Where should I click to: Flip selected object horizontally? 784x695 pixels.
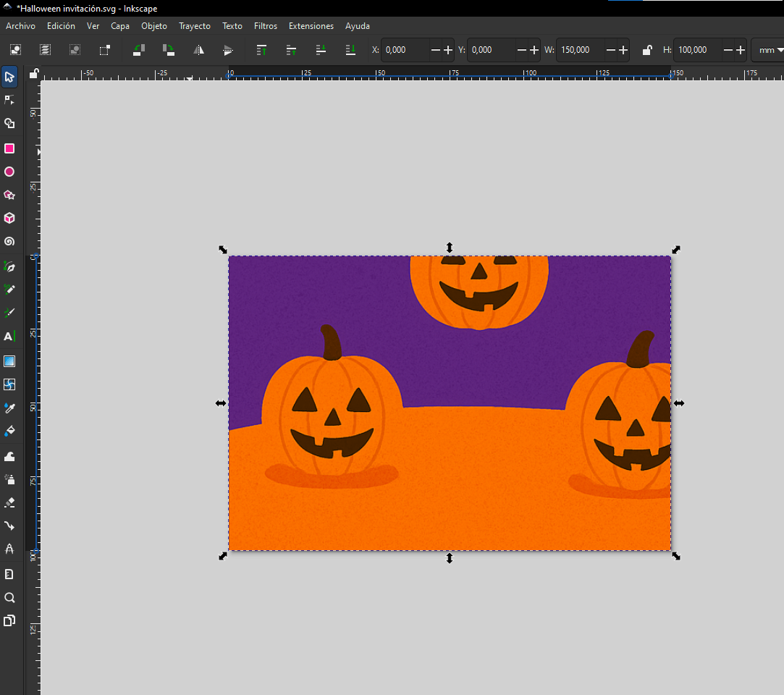pyautogui.click(x=198, y=50)
